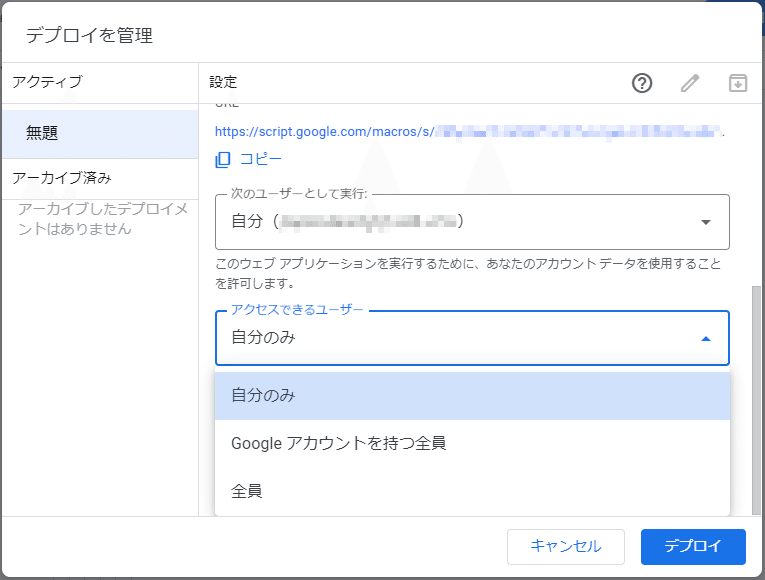Click the アーカイブ済み section header
Viewport: 765px width, 580px height.
pos(62,178)
